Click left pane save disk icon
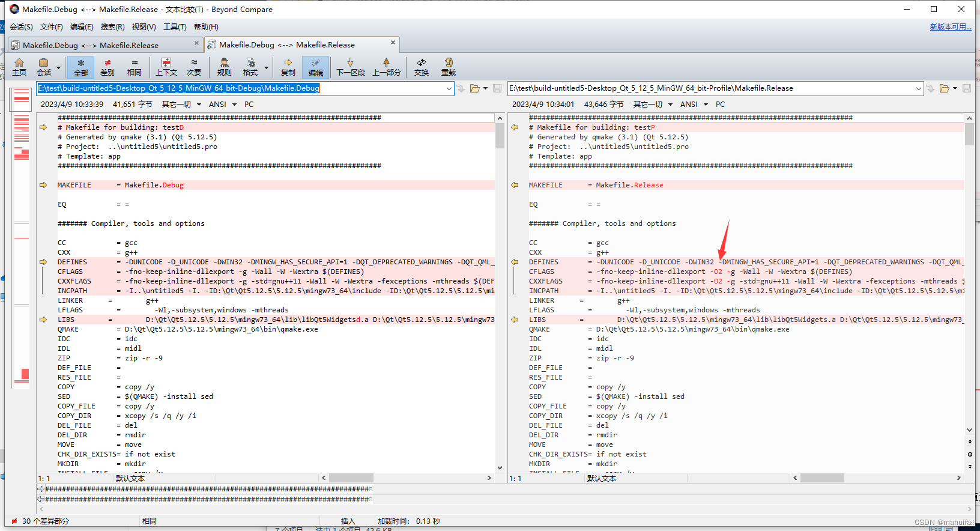Viewport: 980px width, 531px height. coord(497,88)
